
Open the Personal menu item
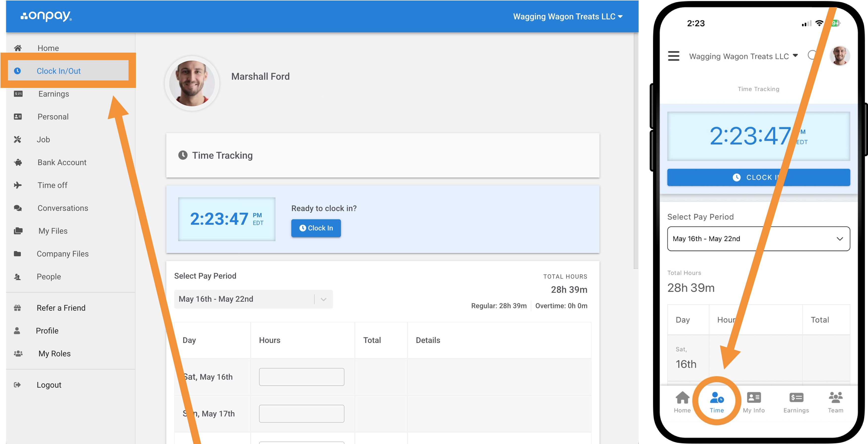tap(53, 117)
